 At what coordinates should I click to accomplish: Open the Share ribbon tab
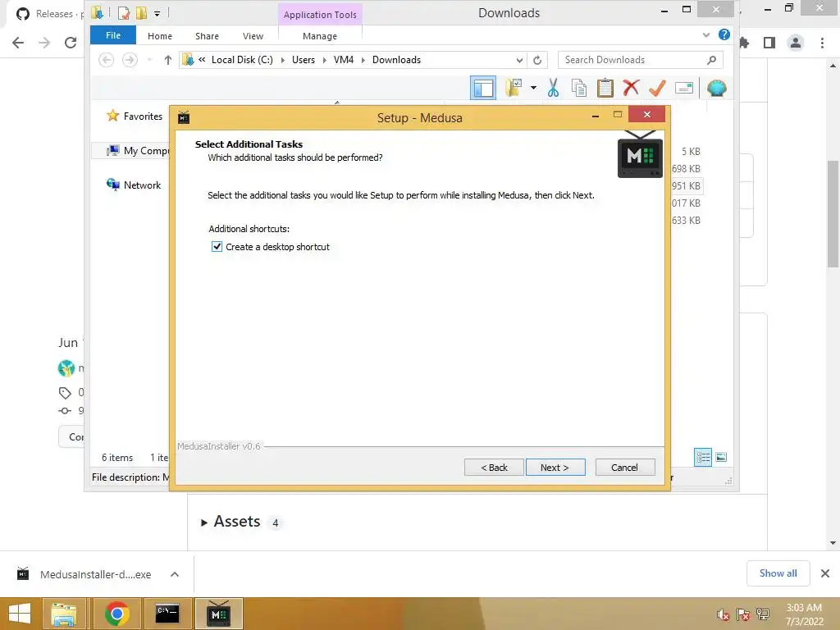click(x=207, y=36)
